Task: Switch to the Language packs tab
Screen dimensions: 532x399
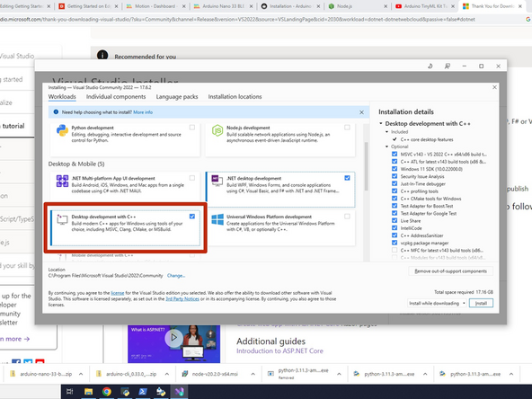Action: click(x=177, y=97)
